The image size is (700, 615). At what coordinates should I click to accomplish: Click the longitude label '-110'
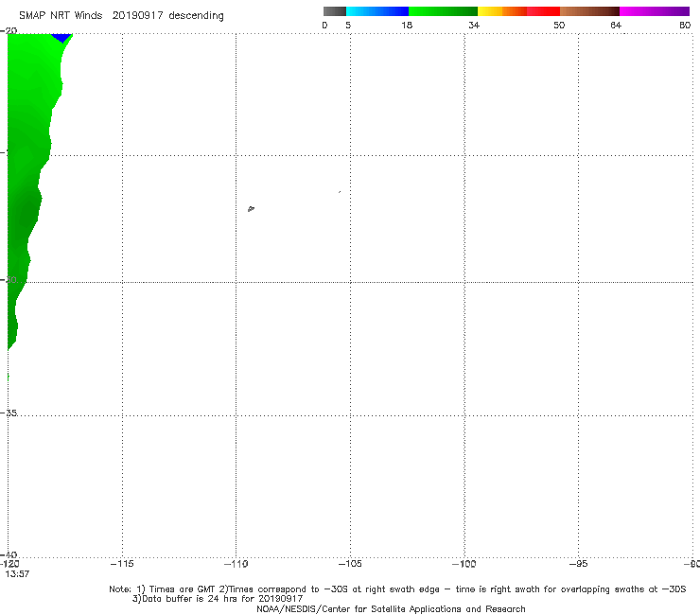pos(236,564)
